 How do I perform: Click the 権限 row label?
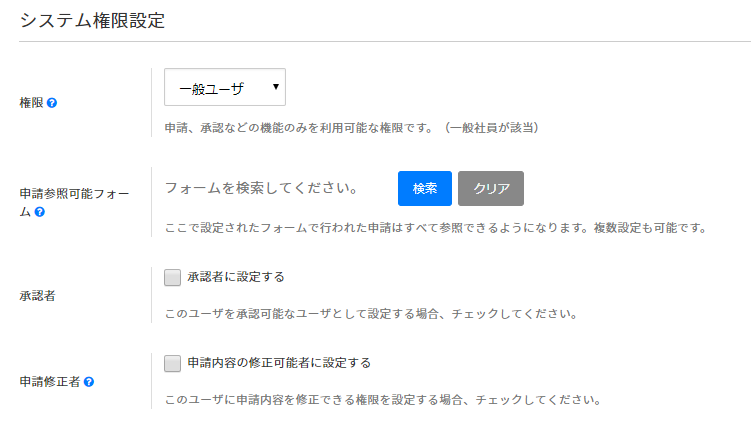[x=31, y=103]
